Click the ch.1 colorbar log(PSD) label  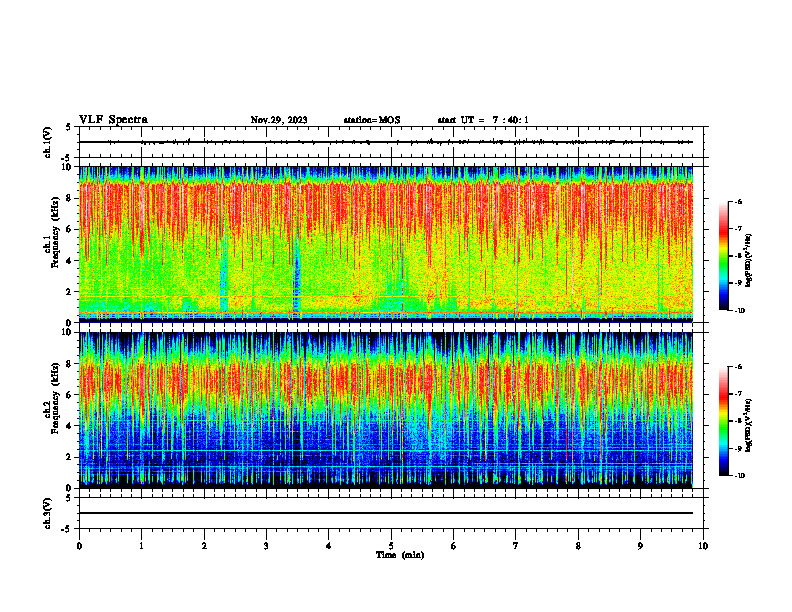pos(749,261)
